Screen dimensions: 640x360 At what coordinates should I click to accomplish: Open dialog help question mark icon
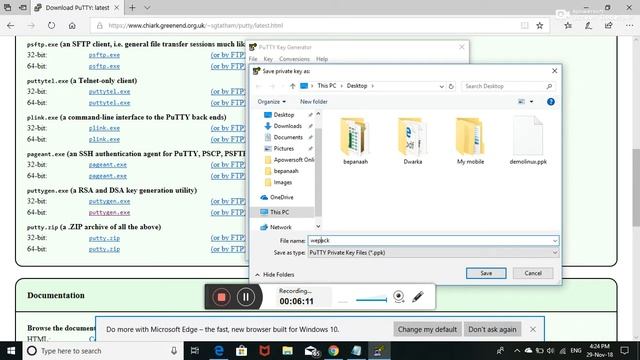551,102
